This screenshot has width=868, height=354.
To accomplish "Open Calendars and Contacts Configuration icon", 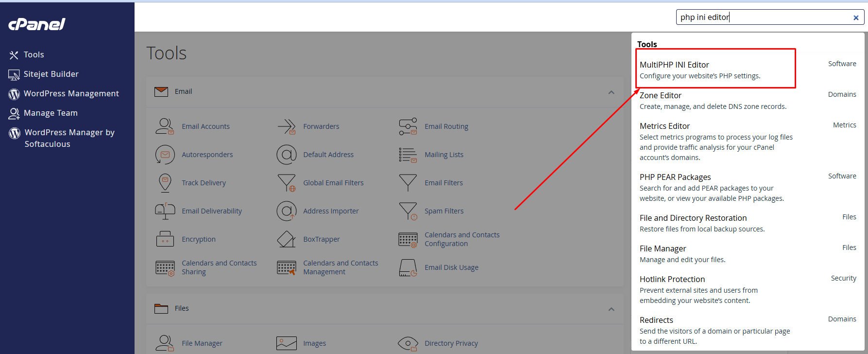I will pyautogui.click(x=408, y=239).
